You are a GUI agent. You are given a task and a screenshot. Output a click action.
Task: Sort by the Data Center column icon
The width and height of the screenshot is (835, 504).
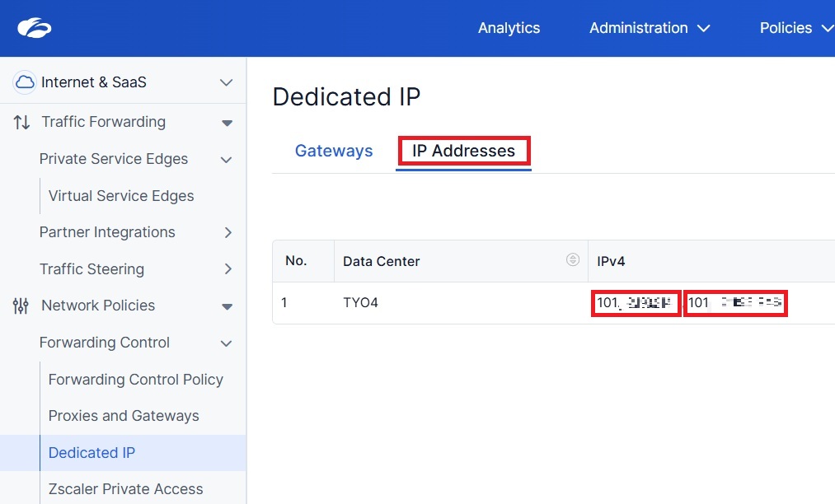pos(573,260)
